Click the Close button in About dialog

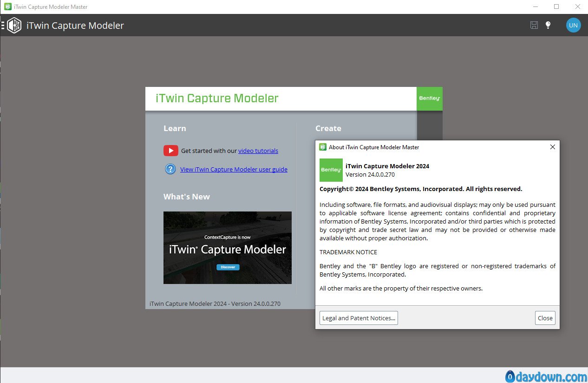[x=545, y=318]
